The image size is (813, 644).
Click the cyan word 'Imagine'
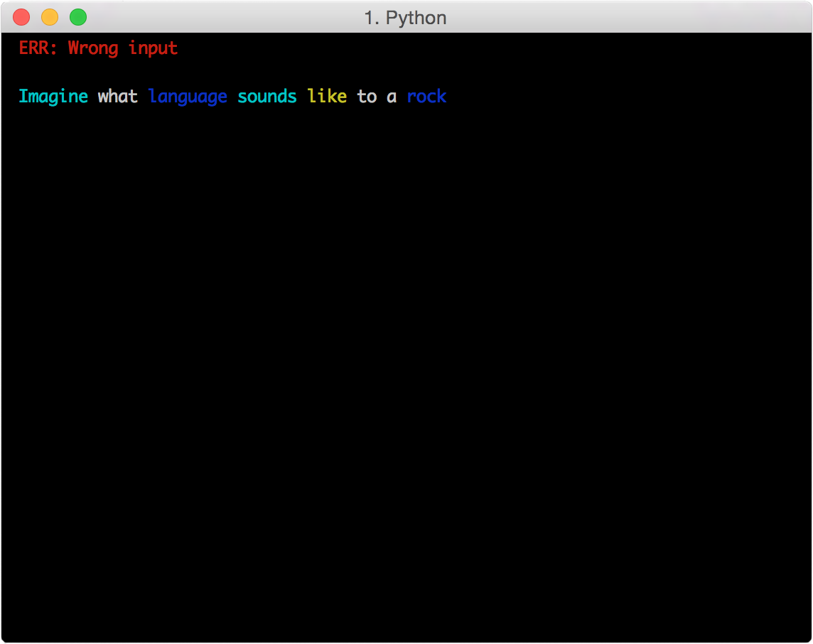pyautogui.click(x=53, y=97)
